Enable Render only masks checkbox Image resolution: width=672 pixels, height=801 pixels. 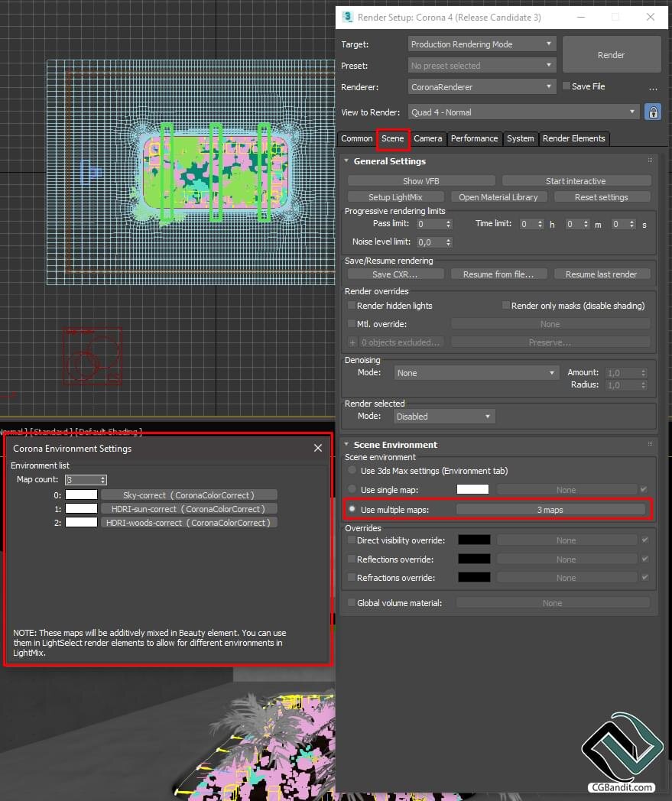click(505, 305)
